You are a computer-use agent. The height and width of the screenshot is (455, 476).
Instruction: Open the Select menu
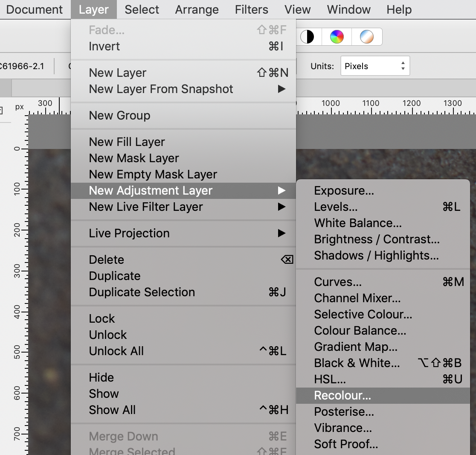(141, 9)
